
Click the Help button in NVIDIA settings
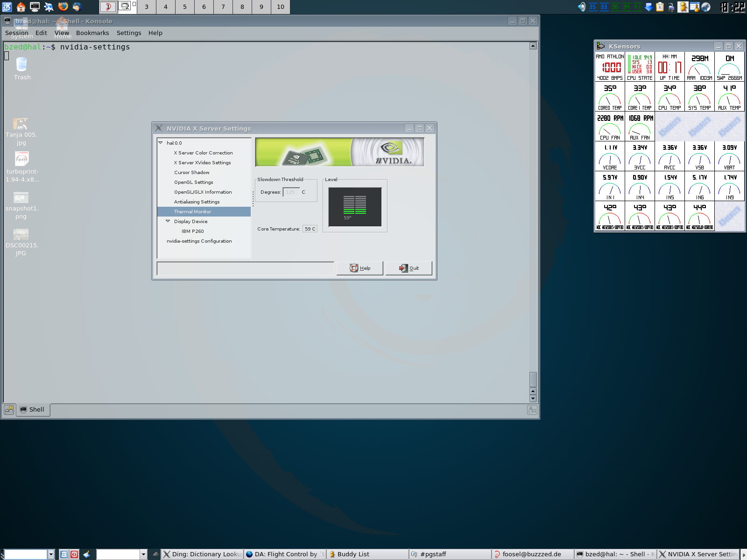tap(360, 268)
